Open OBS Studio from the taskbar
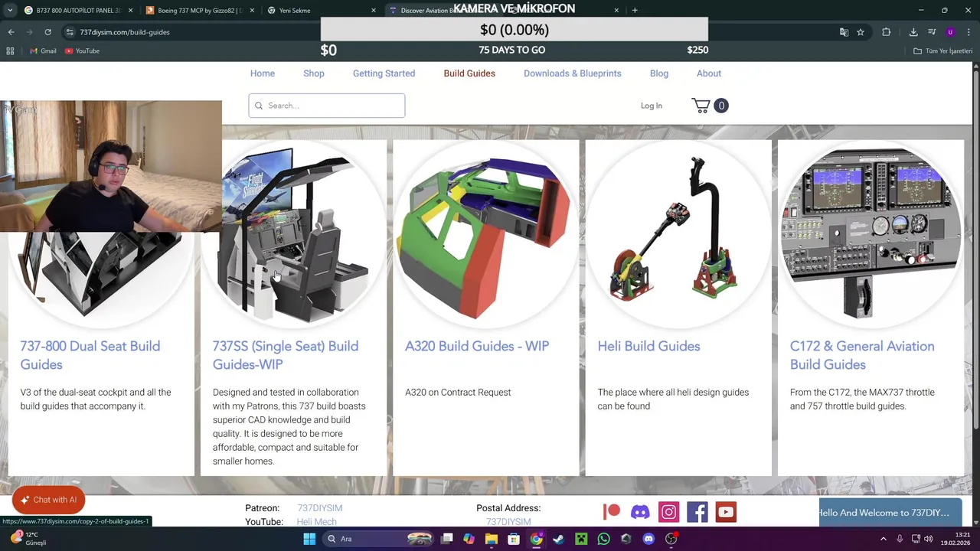 [671, 539]
